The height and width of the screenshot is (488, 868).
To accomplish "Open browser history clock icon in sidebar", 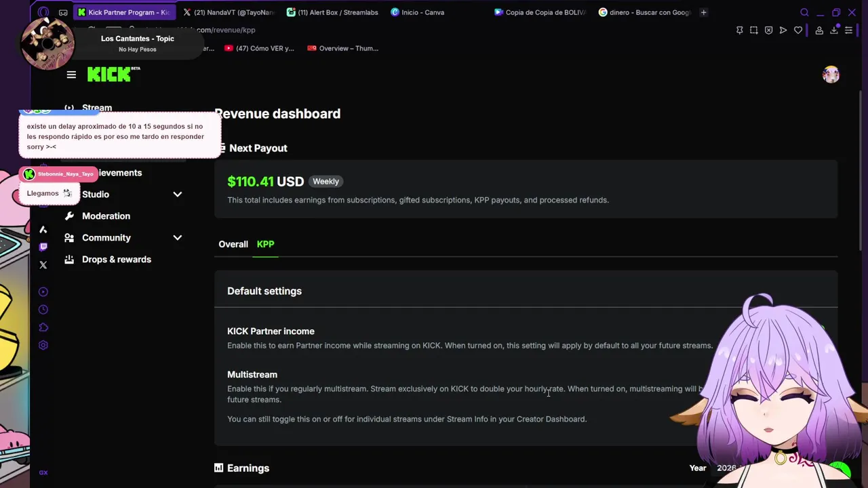I will pyautogui.click(x=43, y=310).
